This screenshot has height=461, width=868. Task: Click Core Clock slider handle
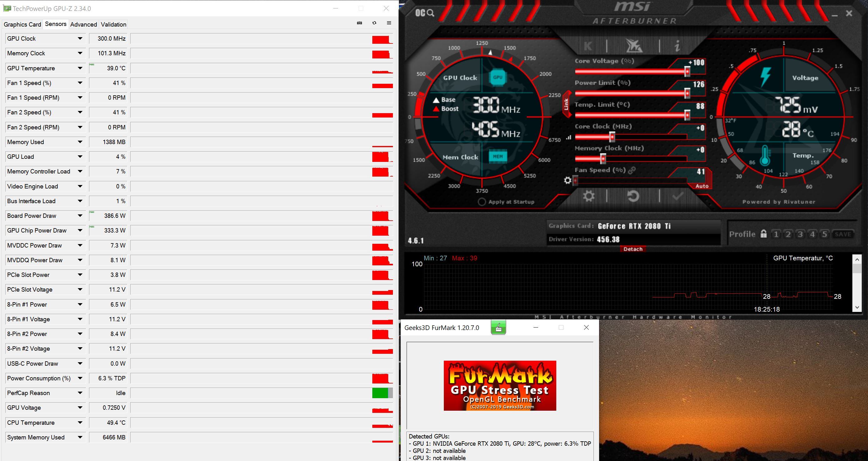[x=612, y=137]
